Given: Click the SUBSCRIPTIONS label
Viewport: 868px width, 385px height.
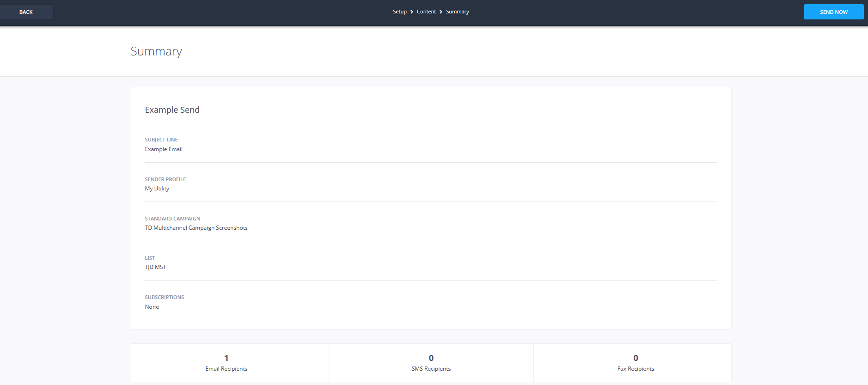Looking at the screenshot, I should [x=165, y=297].
